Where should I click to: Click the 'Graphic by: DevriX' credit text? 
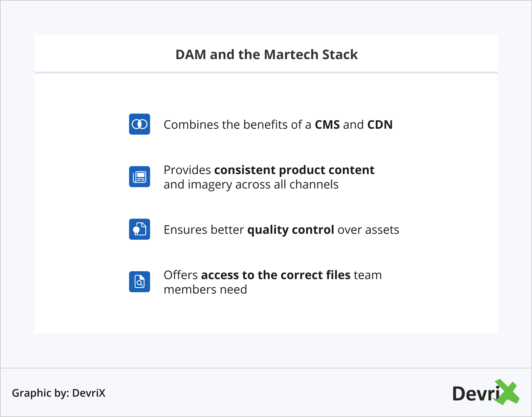click(59, 393)
